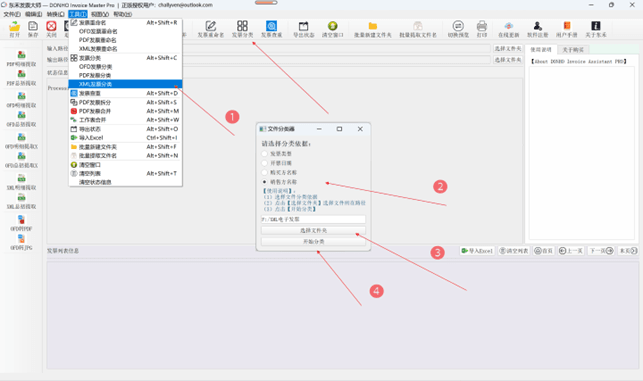Click the PDF明细提取 sidebar icon
The image size is (643, 381).
pyautogui.click(x=21, y=55)
